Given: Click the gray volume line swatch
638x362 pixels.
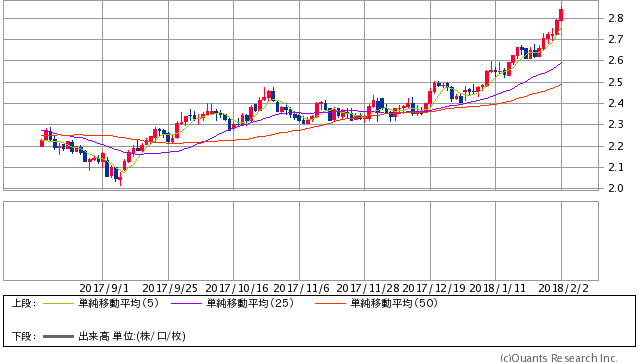Looking at the screenshot, I should (58, 336).
